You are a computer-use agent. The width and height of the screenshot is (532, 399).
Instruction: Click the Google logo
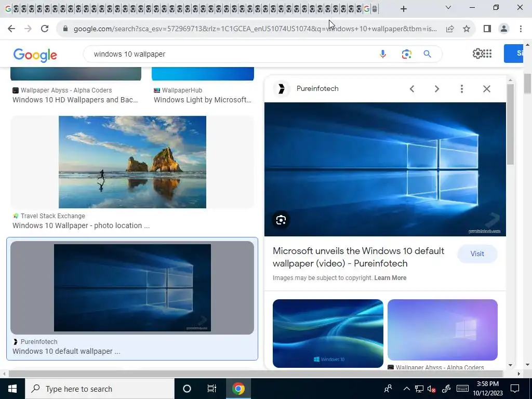35,55
